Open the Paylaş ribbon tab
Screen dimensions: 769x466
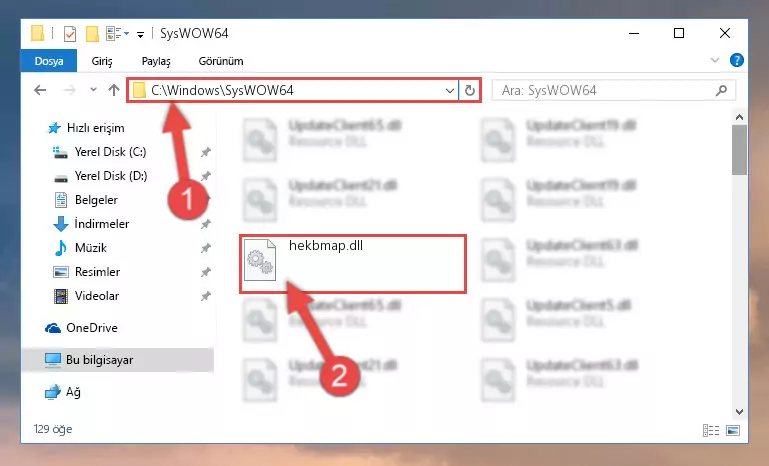[x=156, y=61]
